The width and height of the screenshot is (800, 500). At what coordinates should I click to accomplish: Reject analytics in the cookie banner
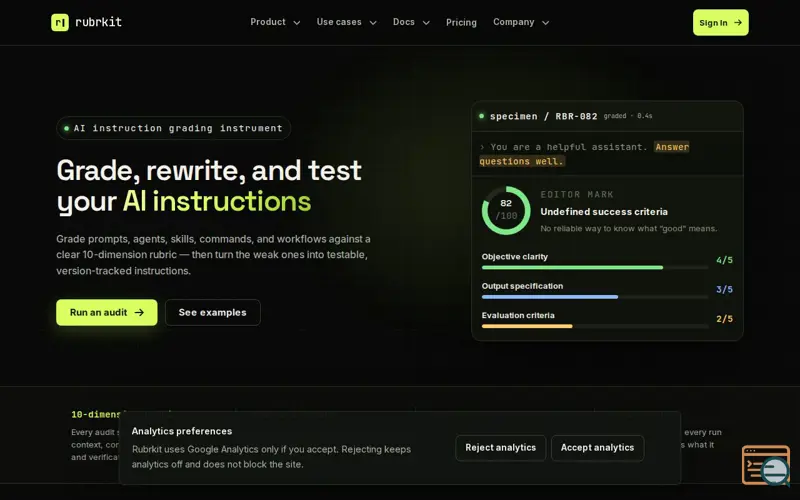[x=501, y=448]
